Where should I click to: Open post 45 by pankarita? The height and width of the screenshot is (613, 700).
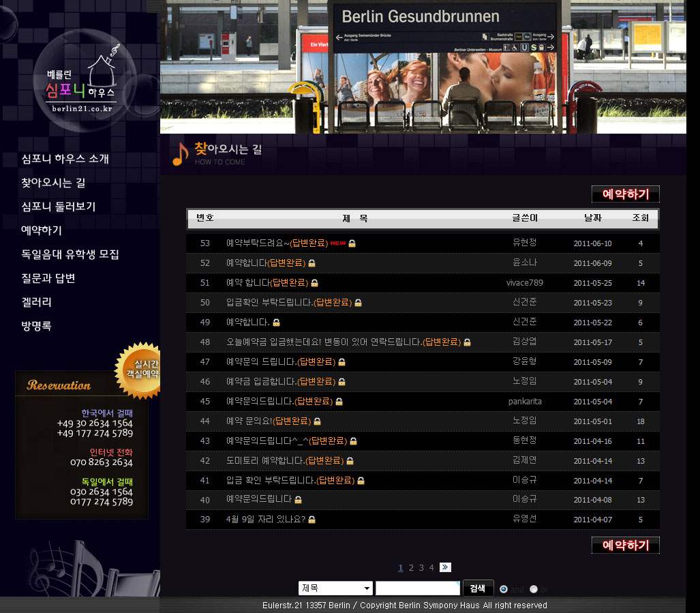coord(279,401)
